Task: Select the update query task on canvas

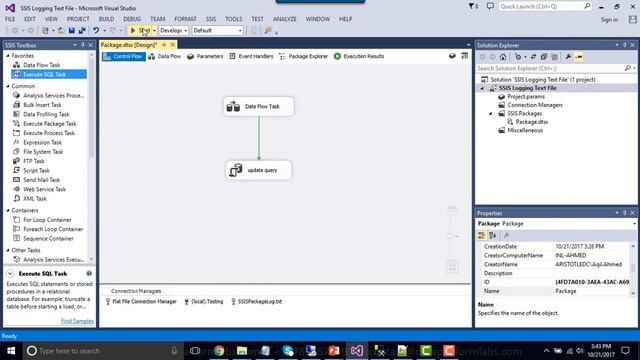Action: coord(259,170)
